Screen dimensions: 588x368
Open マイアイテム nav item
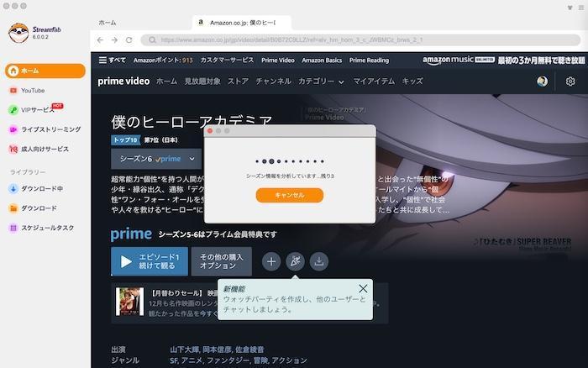pyautogui.click(x=374, y=81)
